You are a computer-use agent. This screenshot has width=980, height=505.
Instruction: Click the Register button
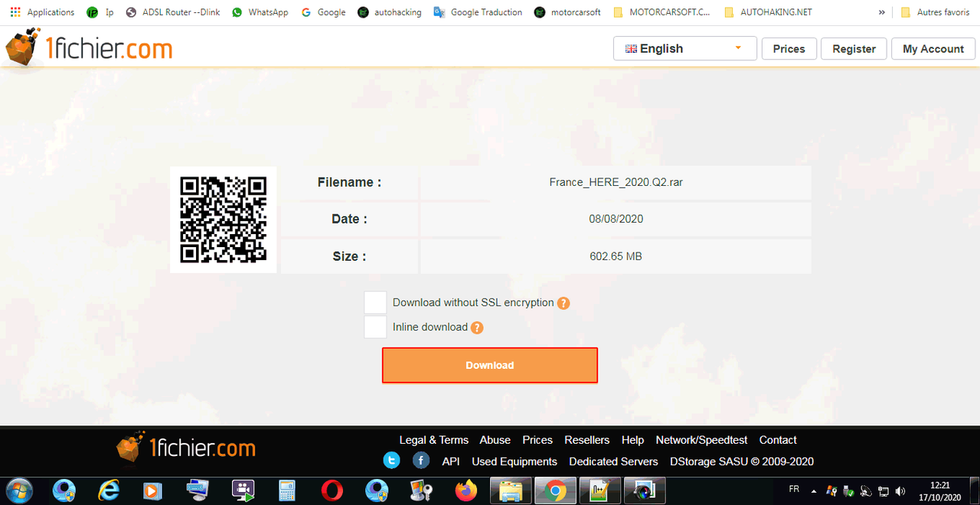pos(854,48)
